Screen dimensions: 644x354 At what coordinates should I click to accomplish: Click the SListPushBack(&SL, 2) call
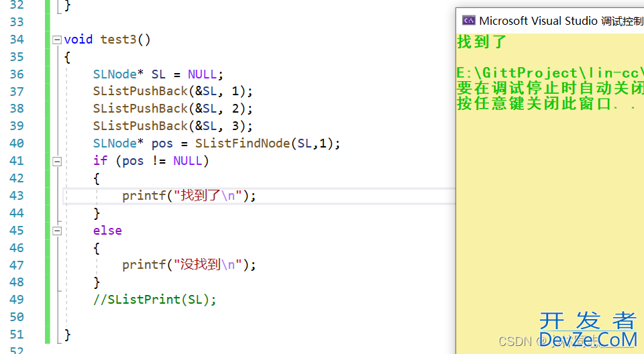point(172,109)
